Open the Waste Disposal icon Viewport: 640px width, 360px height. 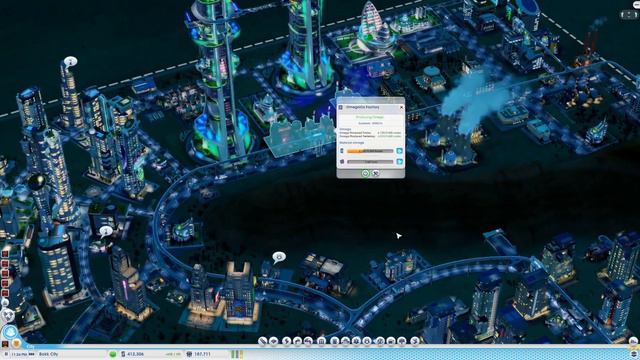point(335,342)
